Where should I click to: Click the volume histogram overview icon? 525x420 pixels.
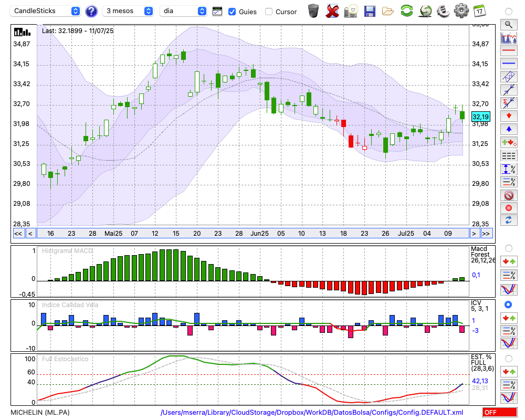tap(509, 38)
